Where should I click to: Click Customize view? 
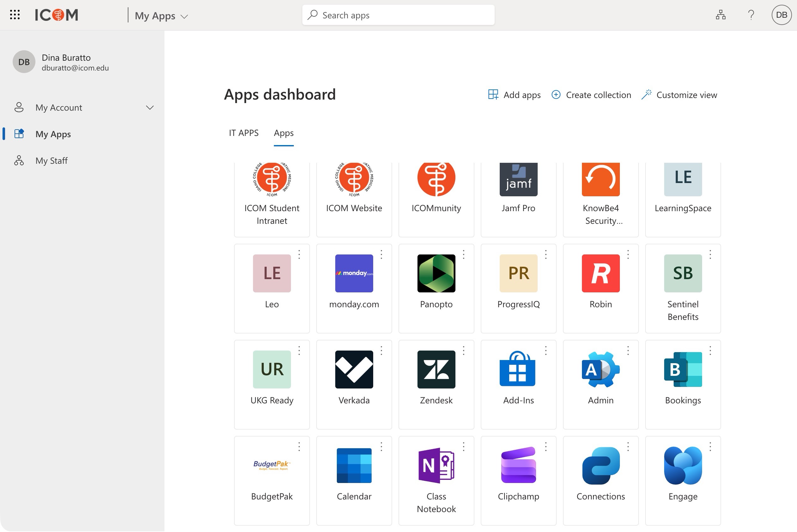(679, 95)
